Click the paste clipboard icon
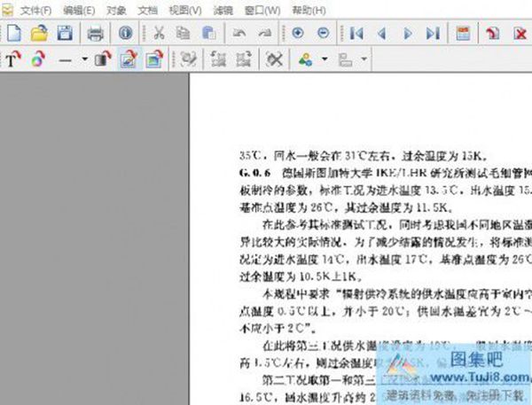Viewport: 532px width, 405px height. 209,33
